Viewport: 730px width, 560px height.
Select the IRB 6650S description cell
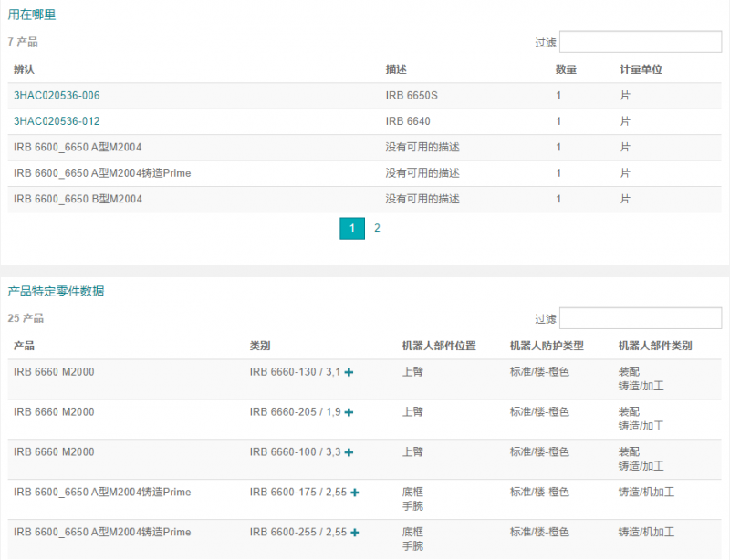pos(412,96)
